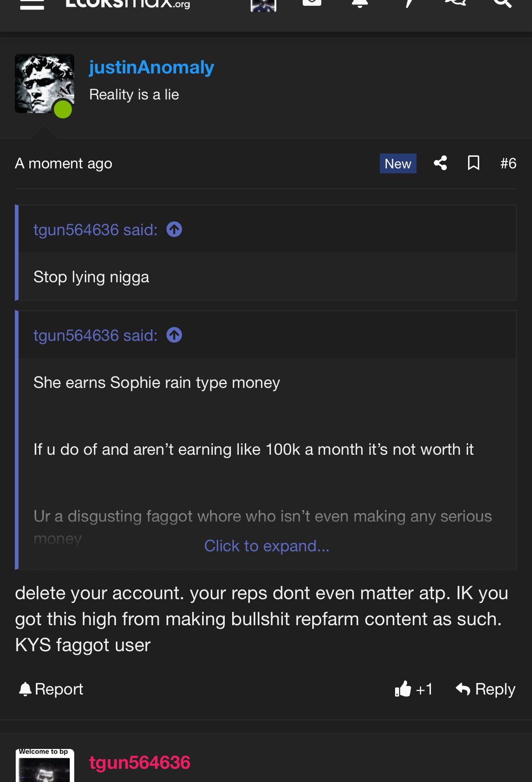This screenshot has width=532, height=782.
Task: Bookmark post #6
Action: [x=473, y=163]
